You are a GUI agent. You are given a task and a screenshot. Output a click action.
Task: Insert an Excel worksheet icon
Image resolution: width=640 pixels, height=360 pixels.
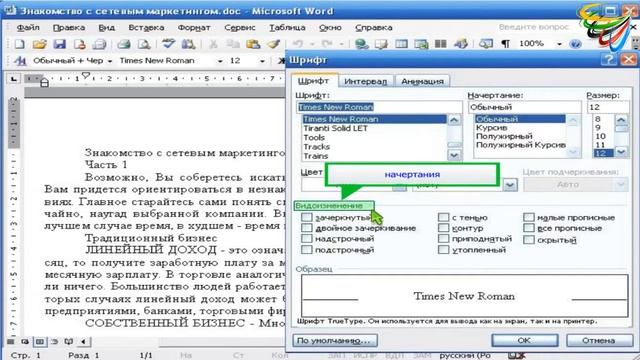421,44
